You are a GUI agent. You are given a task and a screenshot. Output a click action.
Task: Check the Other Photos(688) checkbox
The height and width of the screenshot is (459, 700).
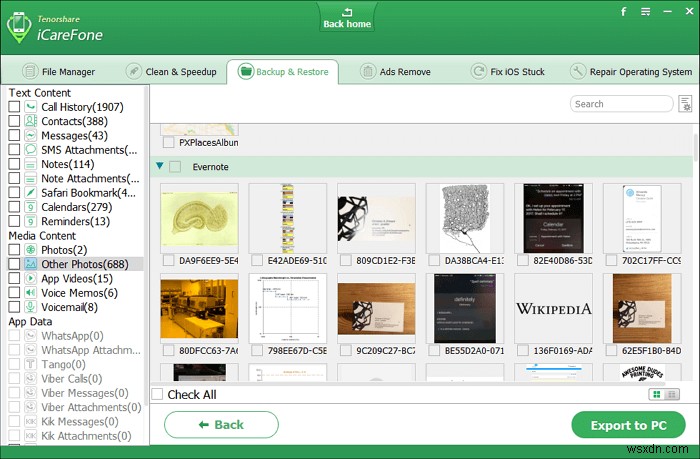pyautogui.click(x=14, y=264)
